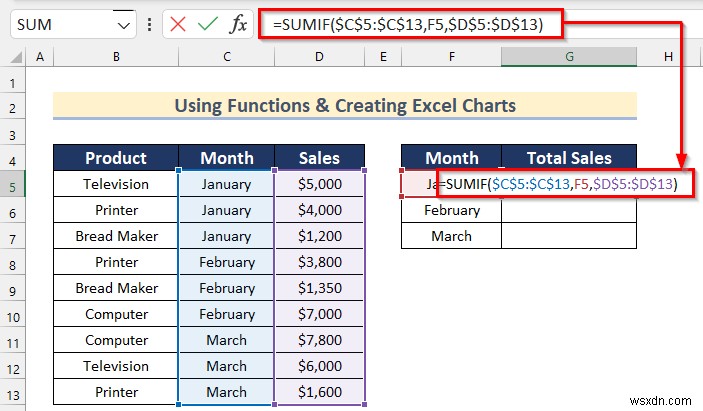Screen dimensions: 703x411
Task: Select the empty Total Sales cell for March
Action: [569, 236]
